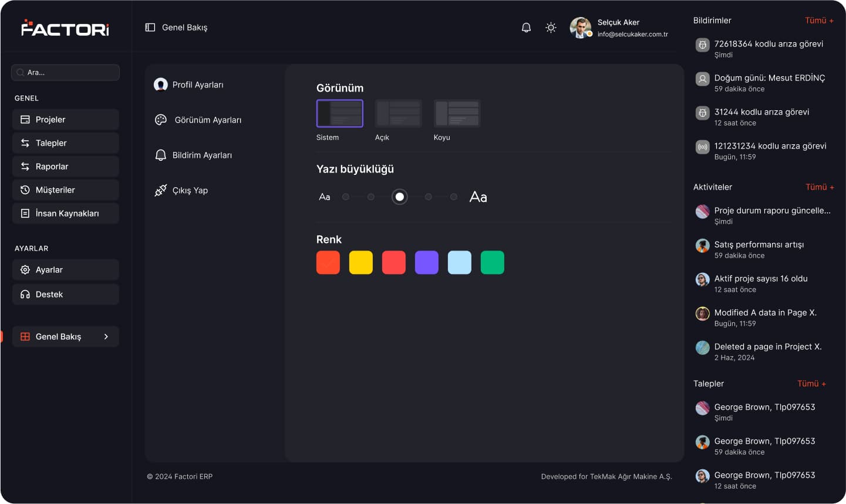846x504 pixels.
Task: Pick the purple color swatch
Action: 427,262
